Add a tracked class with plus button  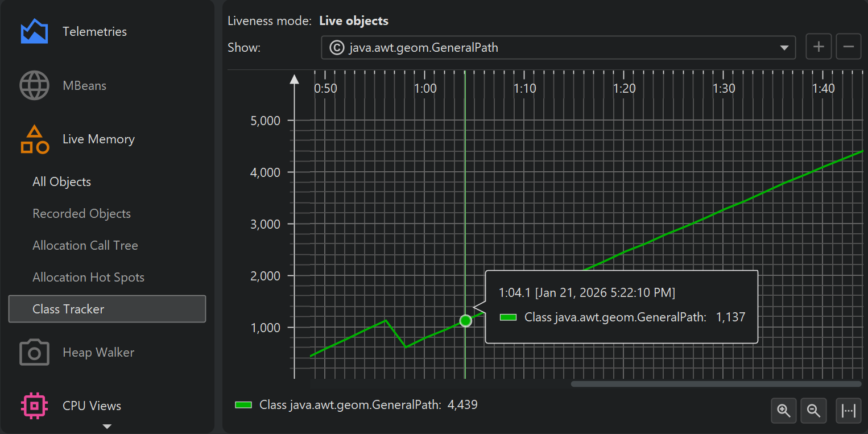(x=819, y=47)
